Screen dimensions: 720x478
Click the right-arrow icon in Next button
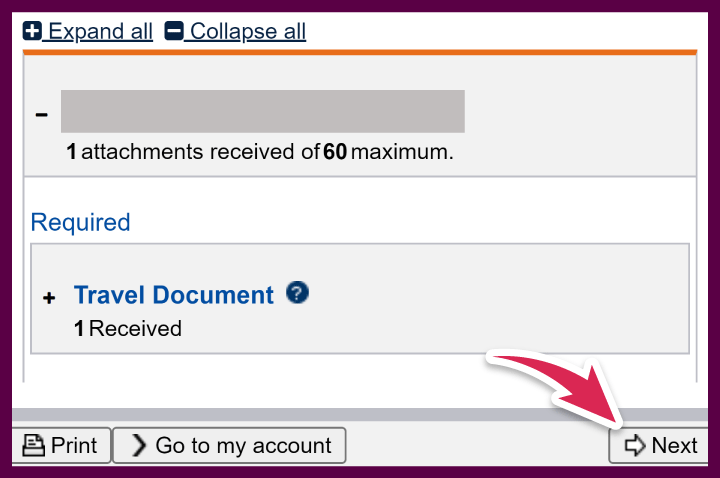(x=634, y=446)
